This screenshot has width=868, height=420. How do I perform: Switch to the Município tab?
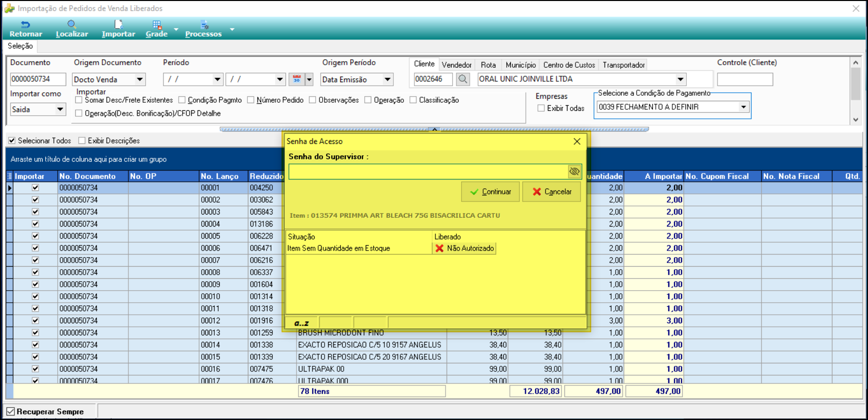pyautogui.click(x=520, y=65)
